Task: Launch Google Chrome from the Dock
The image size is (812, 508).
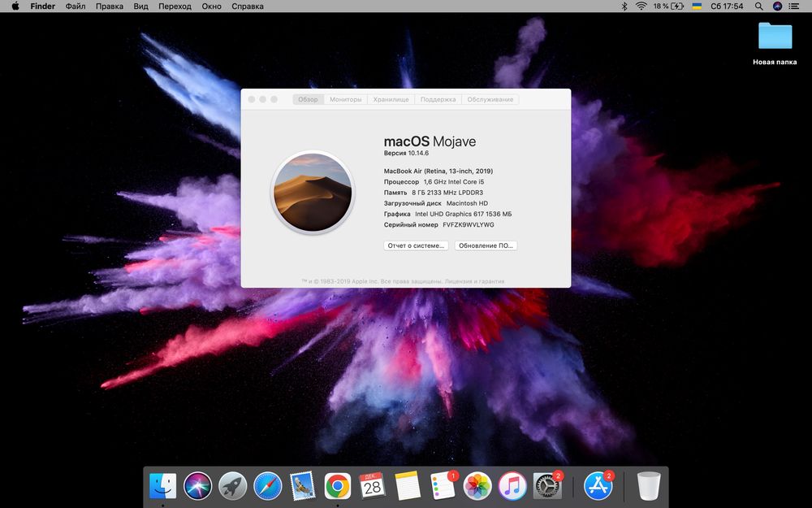Action: tap(337, 486)
